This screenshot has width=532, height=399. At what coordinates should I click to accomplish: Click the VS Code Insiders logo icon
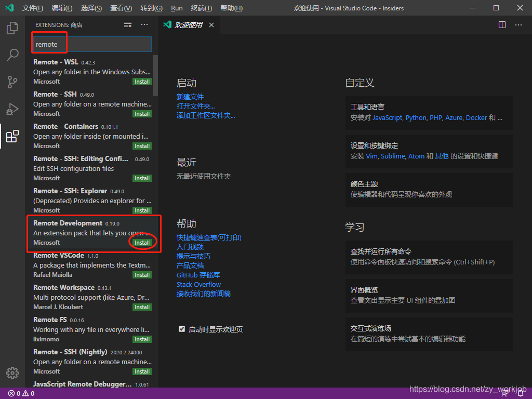9,7
